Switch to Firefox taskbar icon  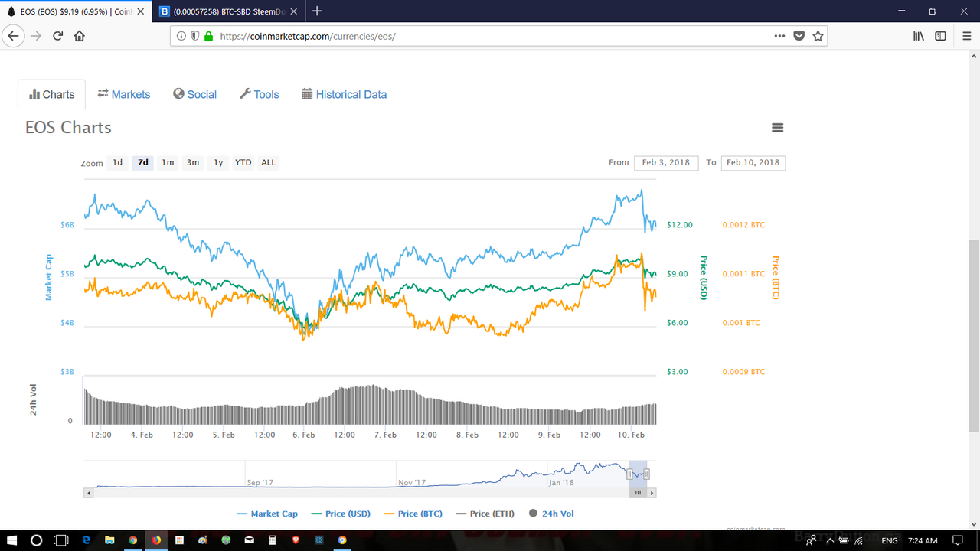pos(156,540)
